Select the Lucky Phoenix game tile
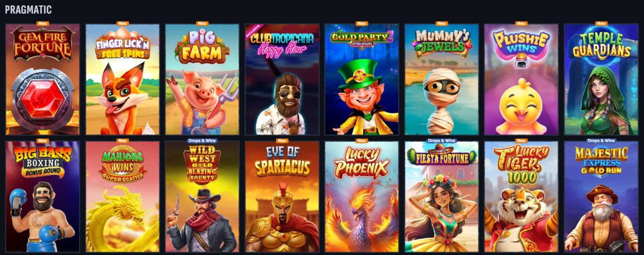Viewport: 644px width, 255px height. (x=361, y=196)
